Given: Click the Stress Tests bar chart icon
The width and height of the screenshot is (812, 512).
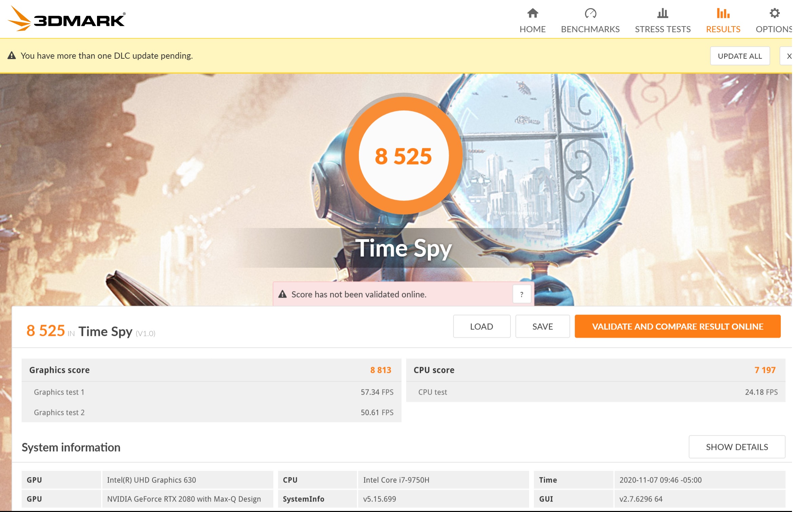Looking at the screenshot, I should [662, 13].
